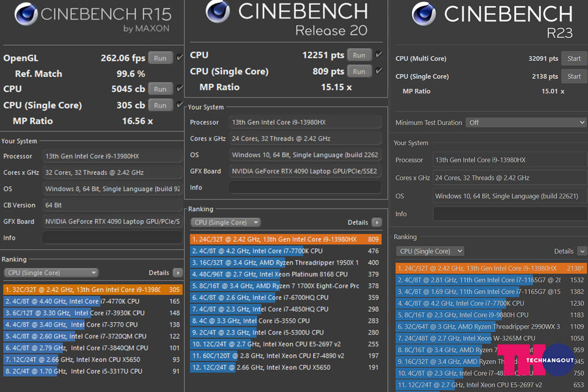Click the Processor field in Cinebench R15
The image size is (588, 392).
[x=112, y=156]
